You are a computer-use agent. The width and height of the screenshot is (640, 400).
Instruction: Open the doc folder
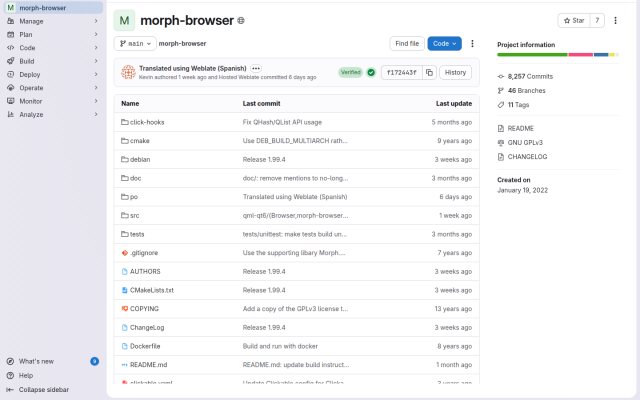136,178
